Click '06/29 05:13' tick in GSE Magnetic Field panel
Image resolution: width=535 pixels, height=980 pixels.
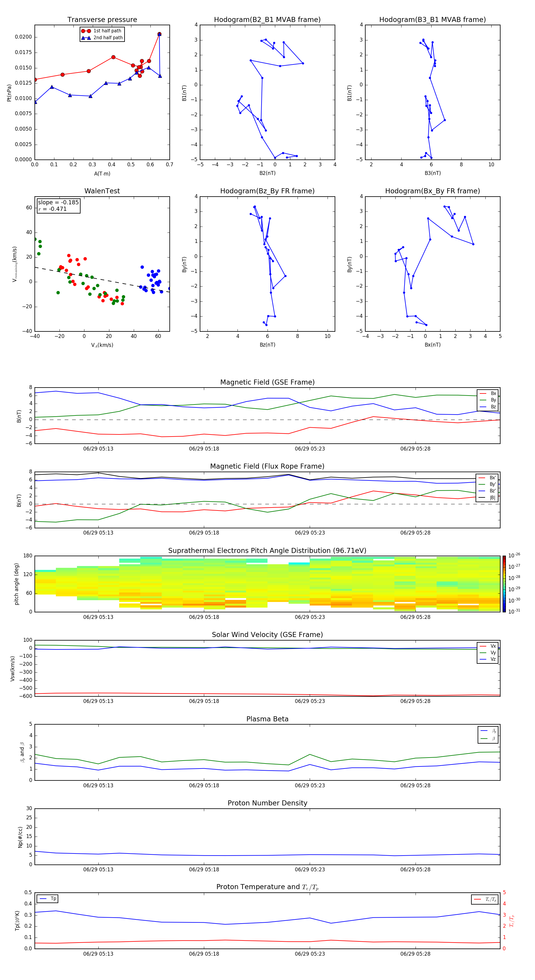98,448
